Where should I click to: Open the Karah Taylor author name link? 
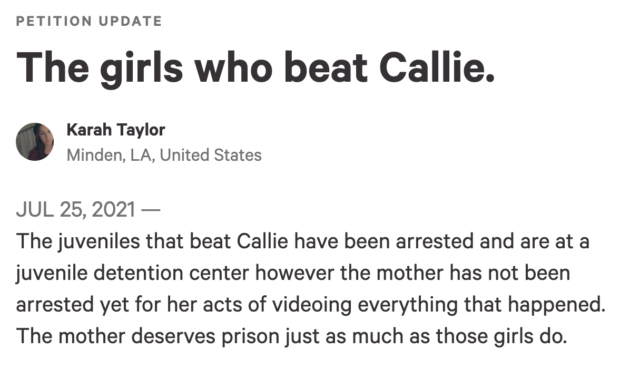[116, 130]
